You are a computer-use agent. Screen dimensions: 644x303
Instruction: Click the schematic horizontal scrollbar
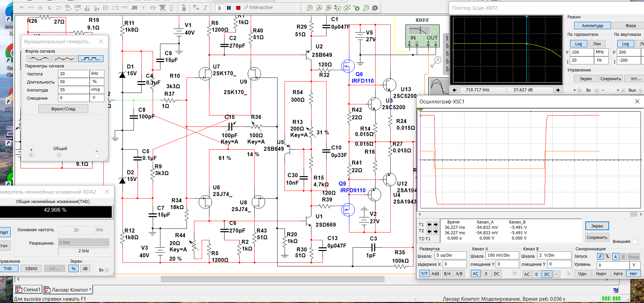click(x=273, y=279)
